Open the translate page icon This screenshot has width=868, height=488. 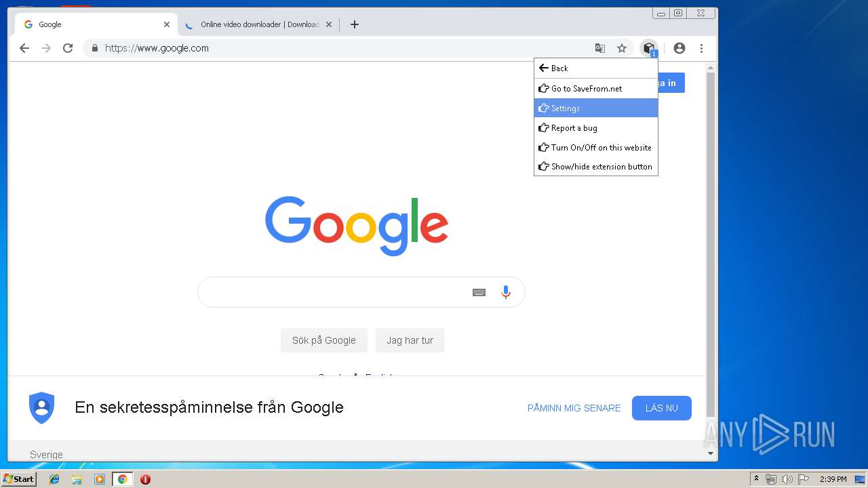pyautogui.click(x=600, y=48)
